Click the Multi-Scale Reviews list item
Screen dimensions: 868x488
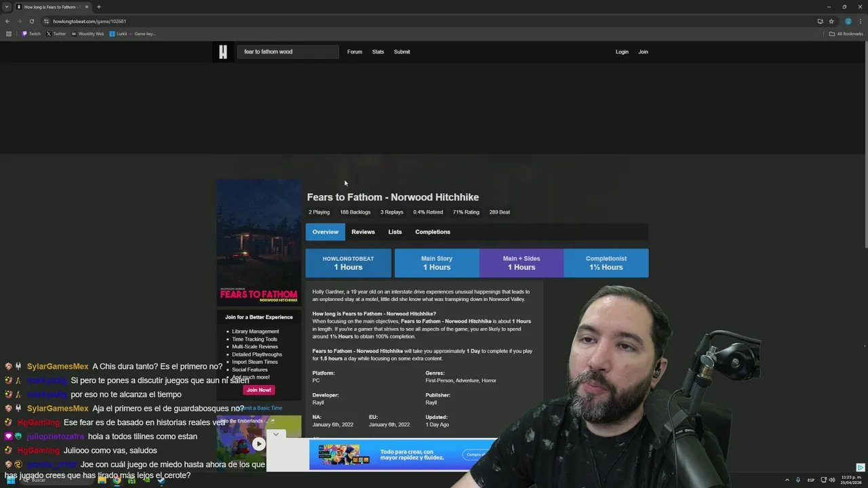coord(255,346)
